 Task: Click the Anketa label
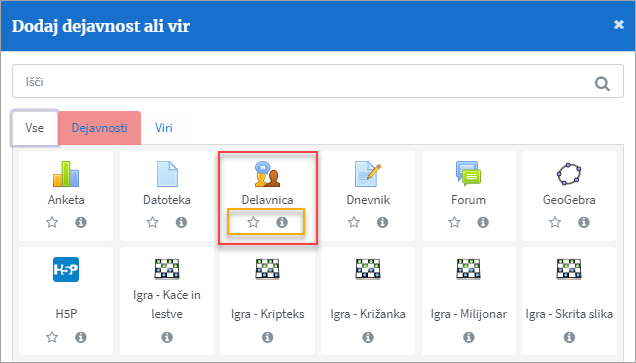click(x=66, y=200)
